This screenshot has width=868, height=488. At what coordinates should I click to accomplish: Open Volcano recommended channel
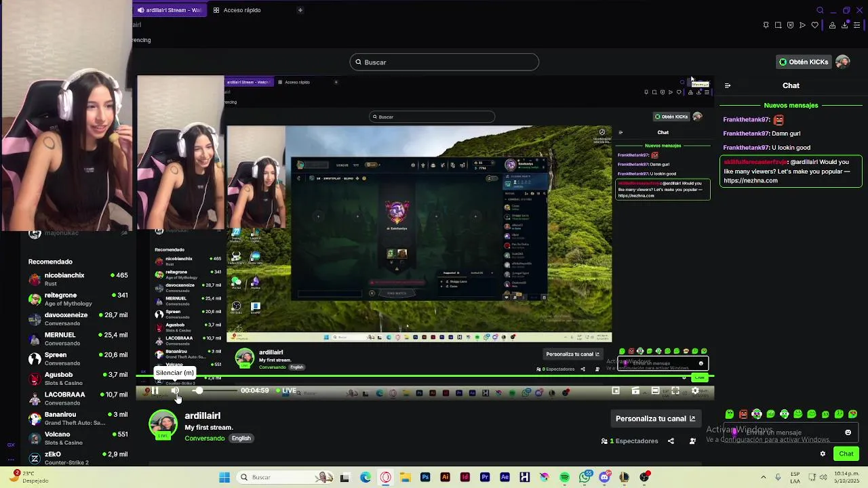coord(78,438)
